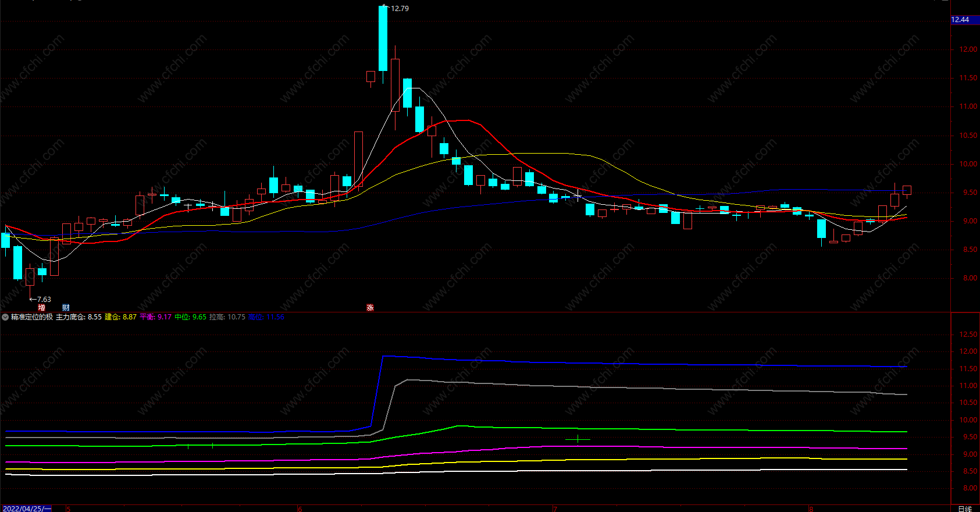
Task: Click the blue 财 event marker
Action: (x=66, y=308)
